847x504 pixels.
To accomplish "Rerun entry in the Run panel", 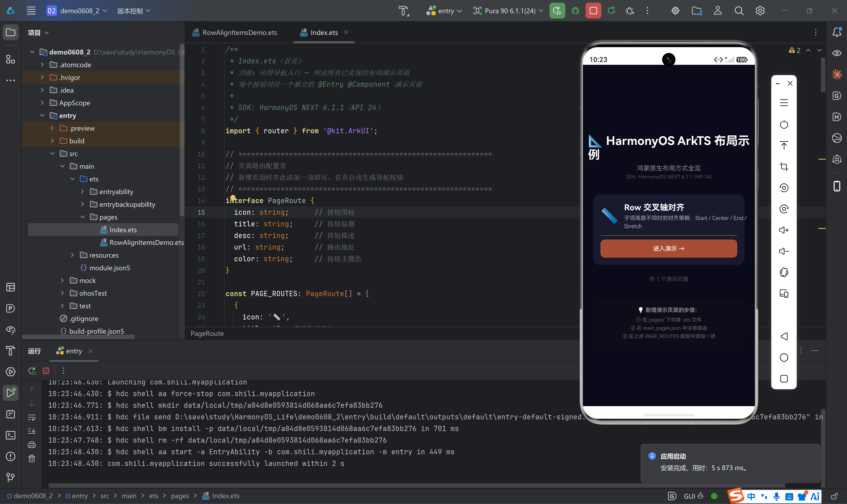I will click(x=32, y=371).
